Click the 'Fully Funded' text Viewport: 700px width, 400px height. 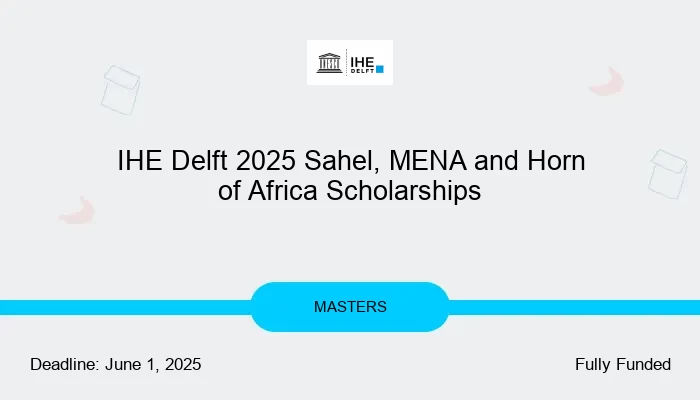[x=623, y=364]
